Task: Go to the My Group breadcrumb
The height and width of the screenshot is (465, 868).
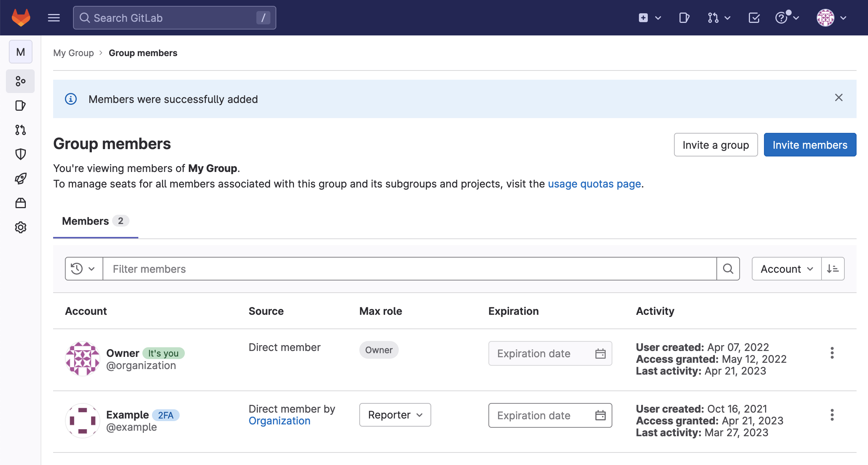Action: [x=73, y=53]
